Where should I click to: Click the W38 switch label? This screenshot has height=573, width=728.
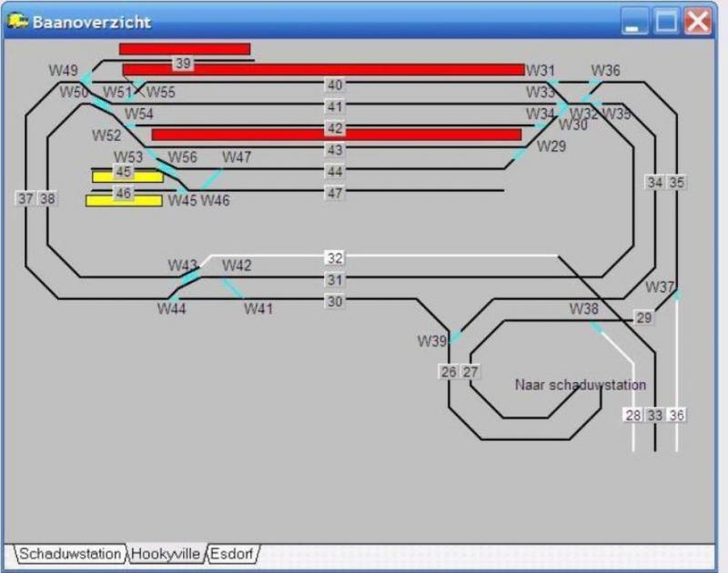[x=584, y=308]
